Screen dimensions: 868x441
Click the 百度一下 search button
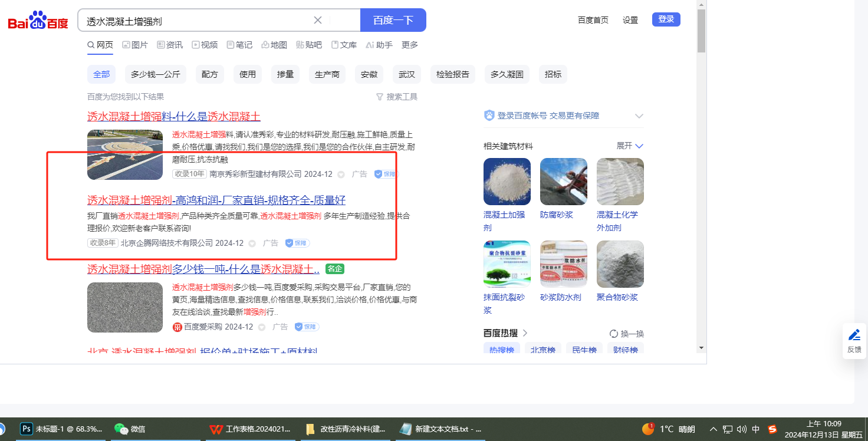tap(393, 20)
